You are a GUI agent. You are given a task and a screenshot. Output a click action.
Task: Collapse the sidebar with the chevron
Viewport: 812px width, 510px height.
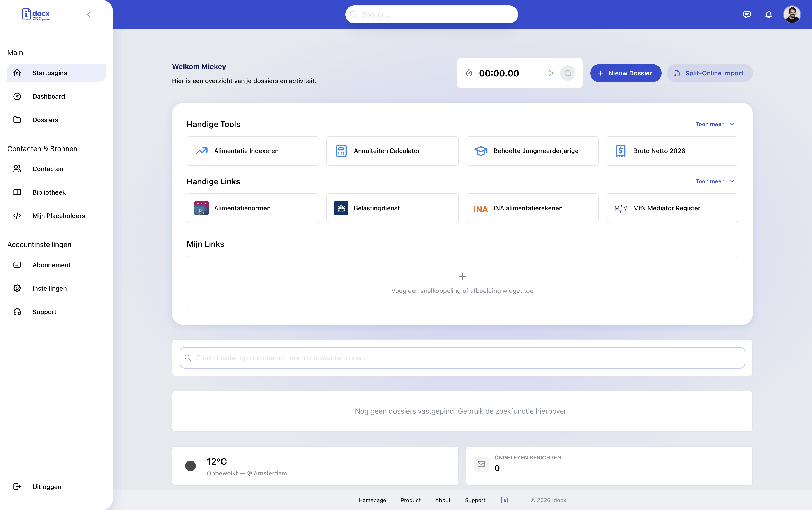(x=88, y=14)
